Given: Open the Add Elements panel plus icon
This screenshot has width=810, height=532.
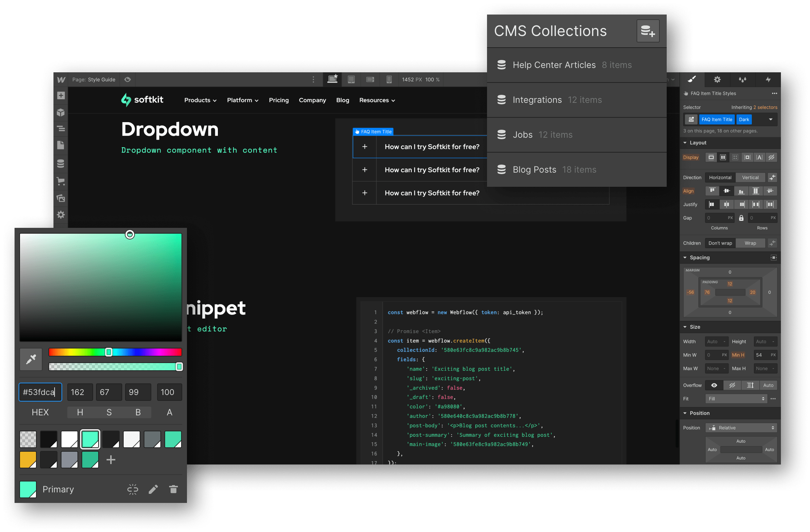Looking at the screenshot, I should point(61,96).
